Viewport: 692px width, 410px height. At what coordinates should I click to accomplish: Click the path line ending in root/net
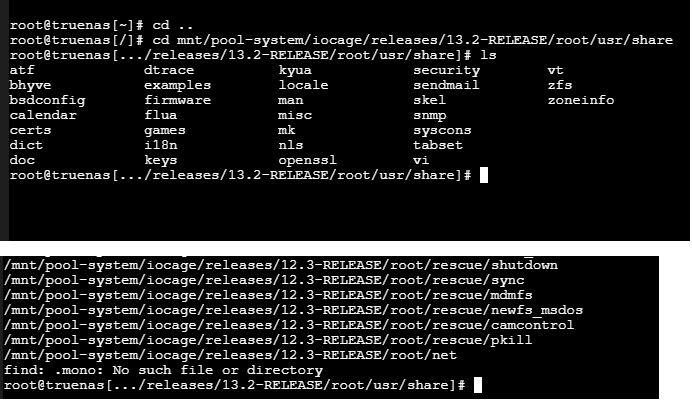pyautogui.click(x=231, y=355)
